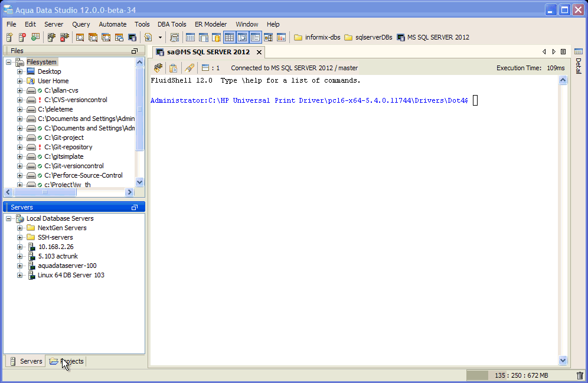588x383 pixels.
Task: Open the DBA Tools menu
Action: pyautogui.click(x=172, y=24)
